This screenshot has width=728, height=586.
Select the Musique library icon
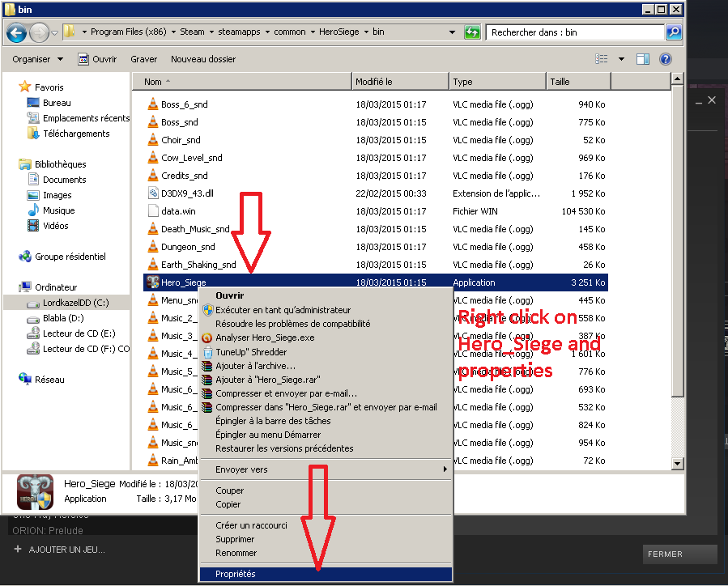pos(33,210)
